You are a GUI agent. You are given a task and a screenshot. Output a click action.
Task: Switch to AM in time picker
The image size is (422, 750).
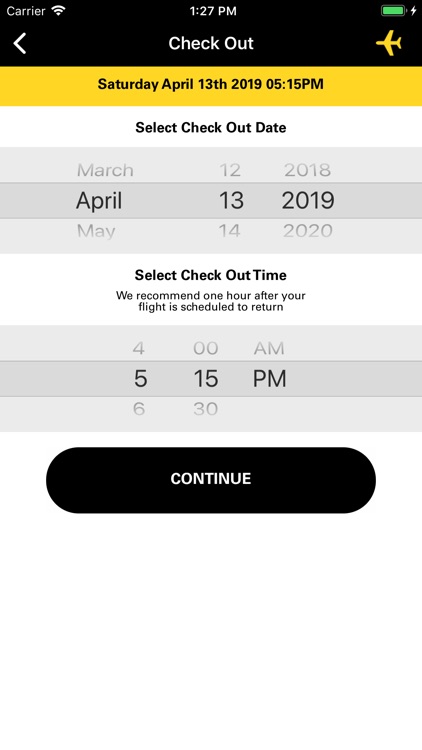click(x=269, y=348)
